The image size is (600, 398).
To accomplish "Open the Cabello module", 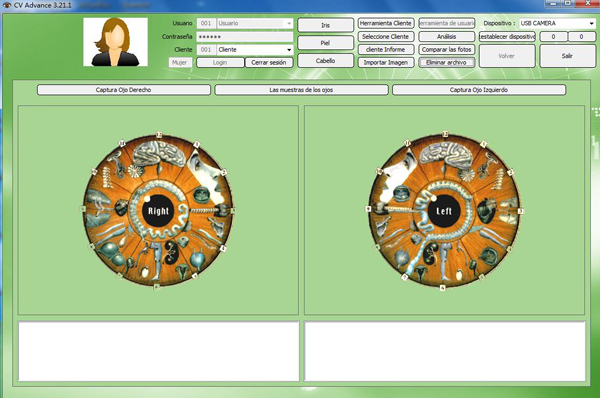I will click(x=325, y=60).
